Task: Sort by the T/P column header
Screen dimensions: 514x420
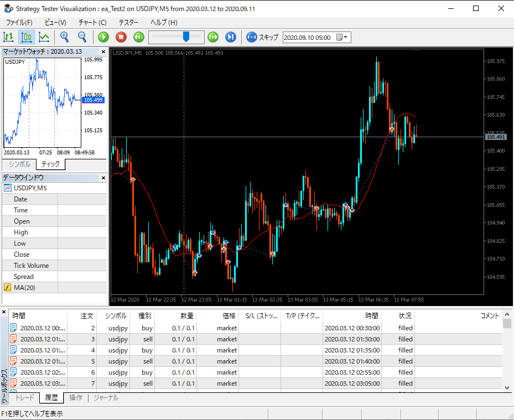Action: (302, 315)
